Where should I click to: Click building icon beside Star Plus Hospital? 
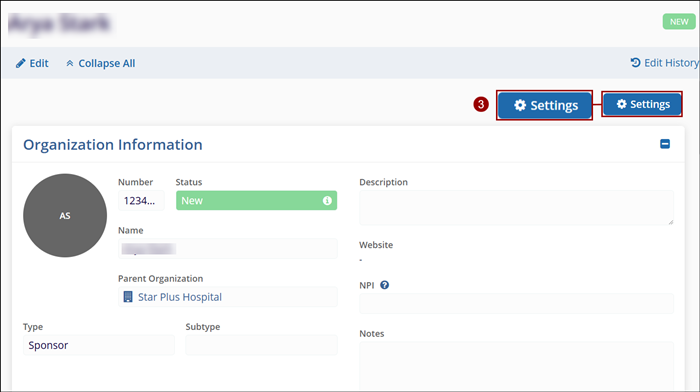[x=128, y=297]
